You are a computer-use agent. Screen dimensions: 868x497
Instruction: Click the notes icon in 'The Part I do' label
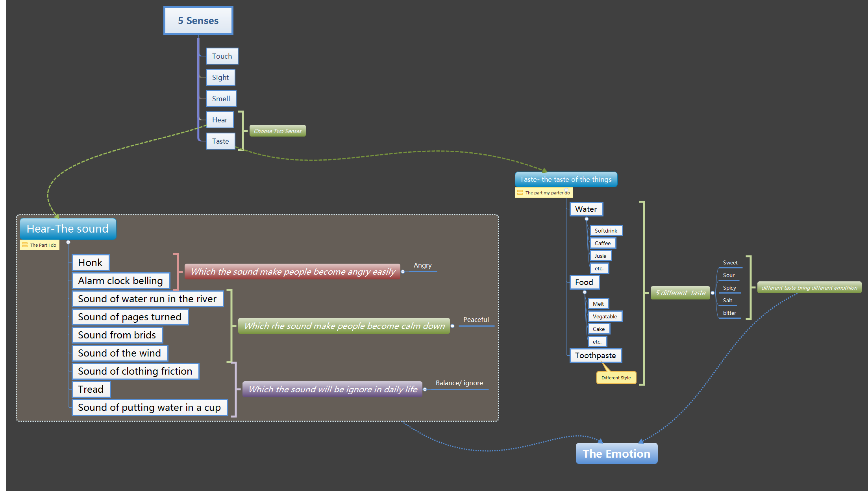click(25, 245)
